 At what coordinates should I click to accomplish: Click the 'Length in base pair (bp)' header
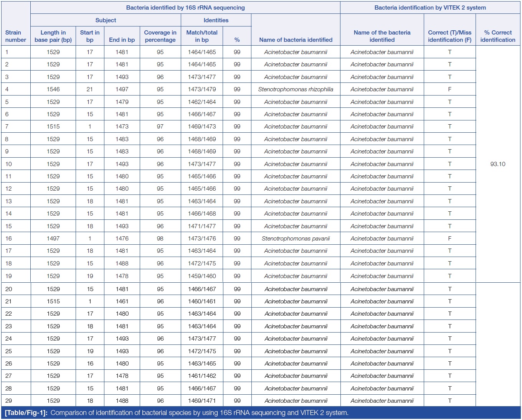point(53,36)
